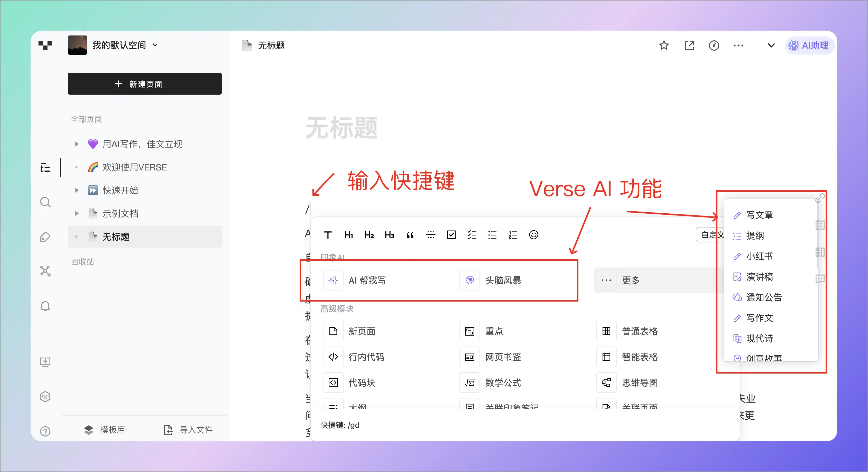Insert emoji with the smiley icon
Viewport: 868px width, 472px height.
(533, 235)
